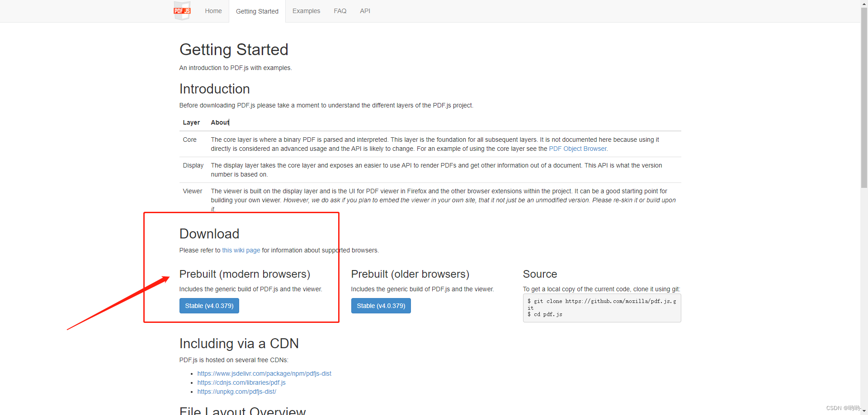This screenshot has height=415, width=868.
Task: Click the 'Source' heading
Action: point(540,274)
